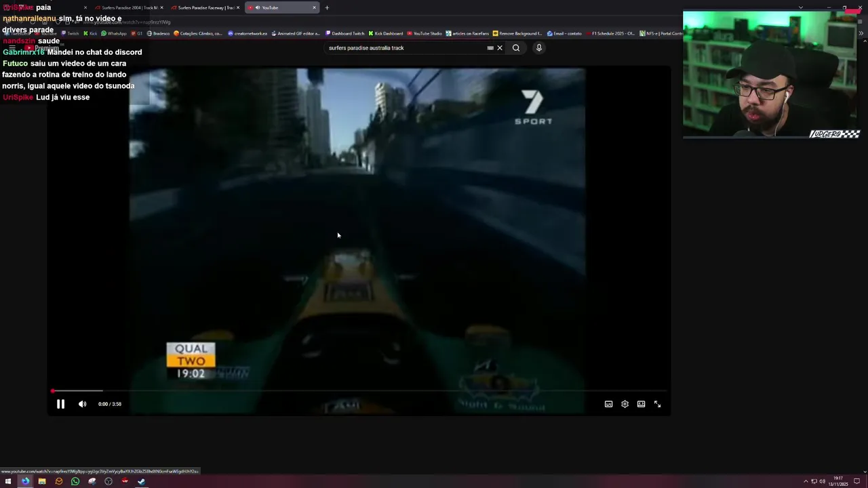Open the system volume tray icon
868x488 pixels.
[822, 481]
